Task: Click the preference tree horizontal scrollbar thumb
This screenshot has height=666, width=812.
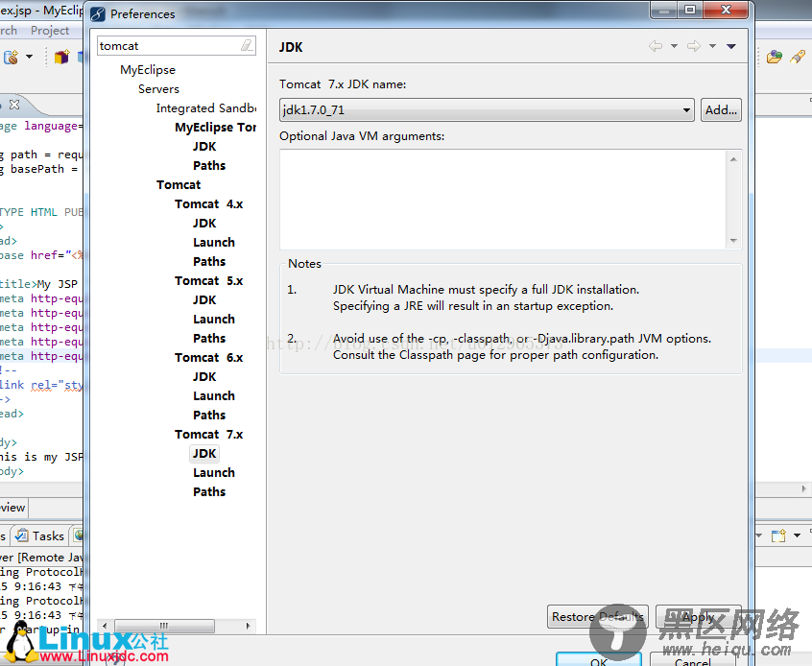Action: pos(164,626)
